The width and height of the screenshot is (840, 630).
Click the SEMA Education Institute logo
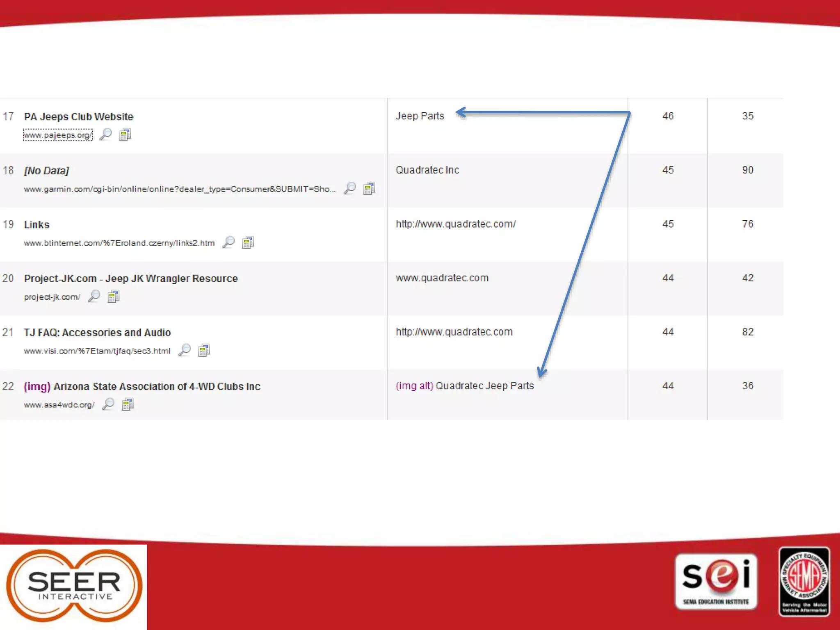[716, 581]
